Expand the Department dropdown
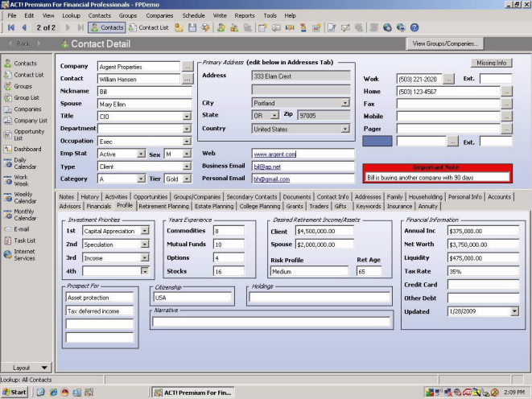Viewport: 532px width, 399px height. (x=187, y=129)
